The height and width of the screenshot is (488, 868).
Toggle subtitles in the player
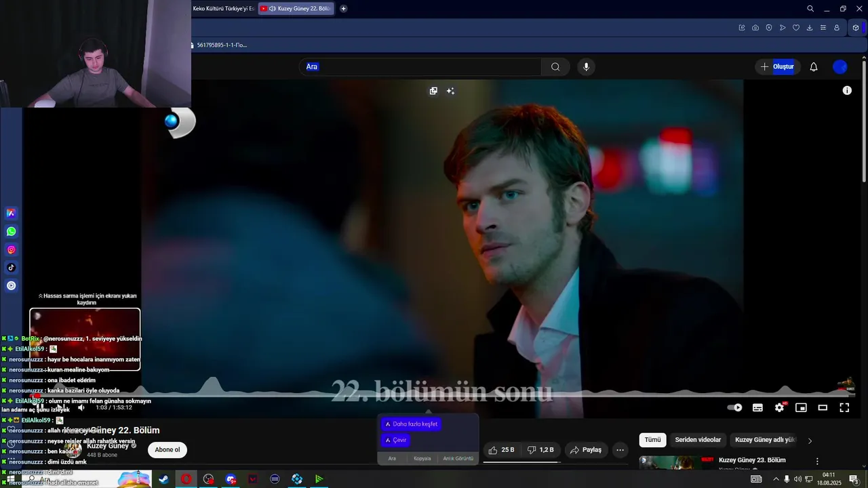click(757, 407)
